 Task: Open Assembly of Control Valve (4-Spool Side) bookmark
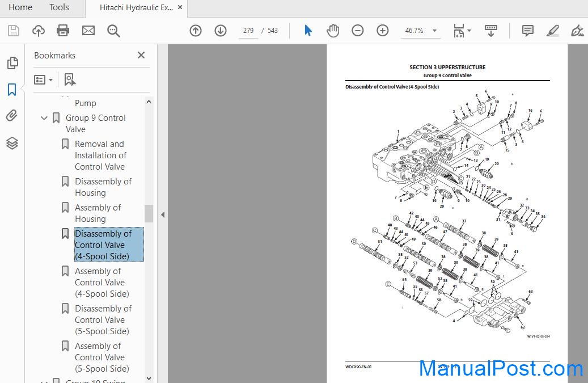point(102,282)
